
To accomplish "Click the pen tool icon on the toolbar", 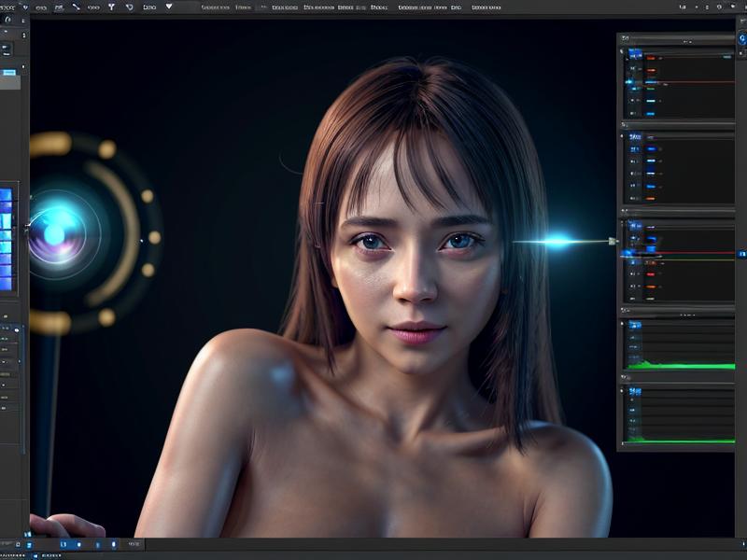I will pos(77,7).
